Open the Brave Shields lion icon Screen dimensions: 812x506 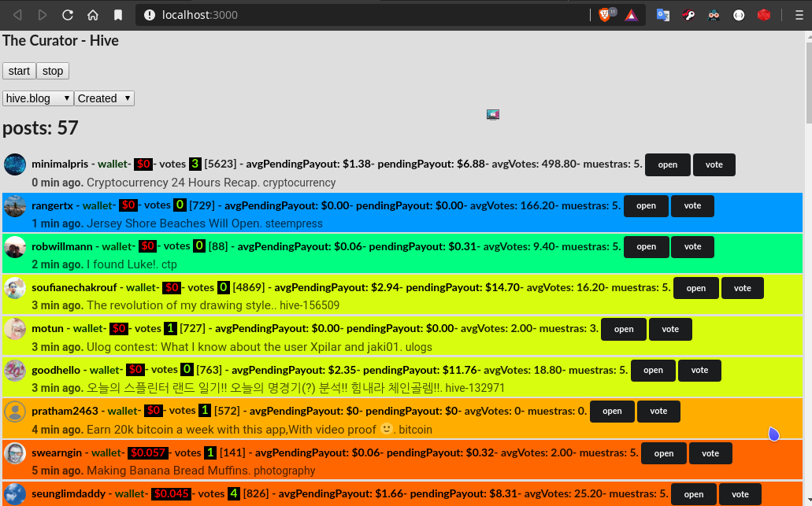[x=604, y=15]
